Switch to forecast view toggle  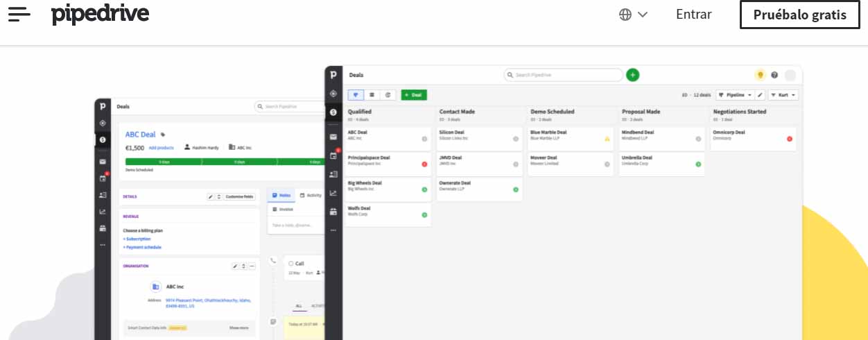[x=388, y=94]
